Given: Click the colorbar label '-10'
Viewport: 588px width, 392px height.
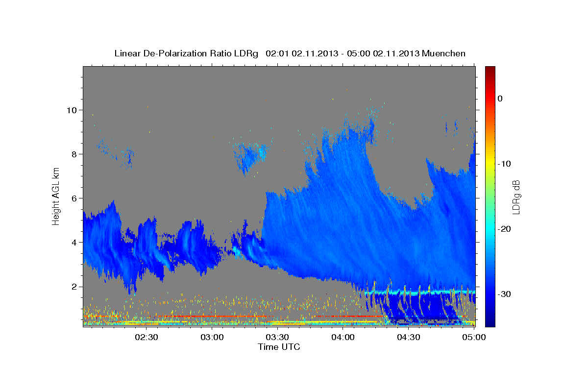Looking at the screenshot, I should [505, 164].
